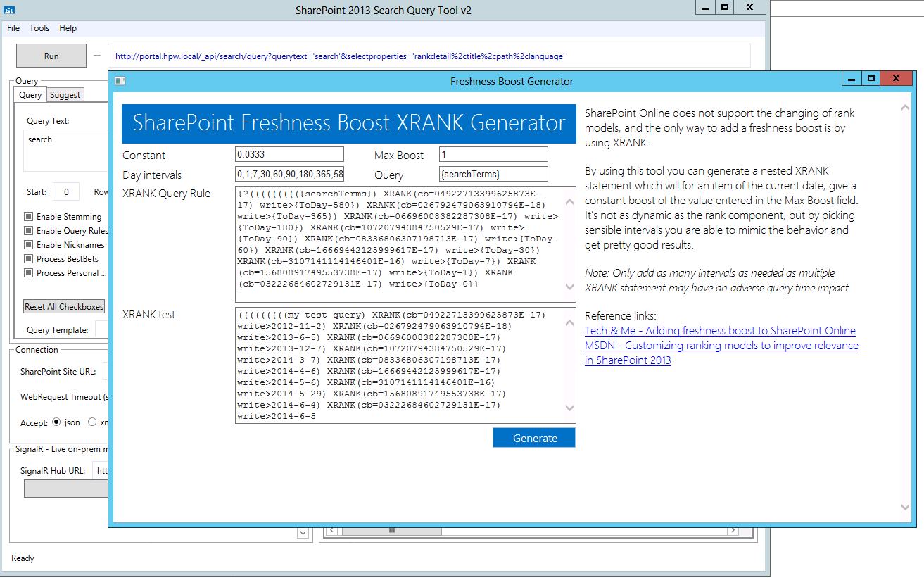
Task: Toggle the Enable Stemming checkbox
Action: pyautogui.click(x=29, y=217)
